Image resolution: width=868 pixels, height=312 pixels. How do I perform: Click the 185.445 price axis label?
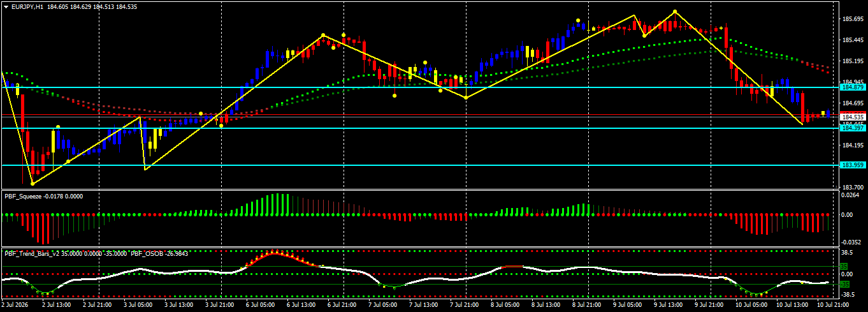[x=853, y=40]
